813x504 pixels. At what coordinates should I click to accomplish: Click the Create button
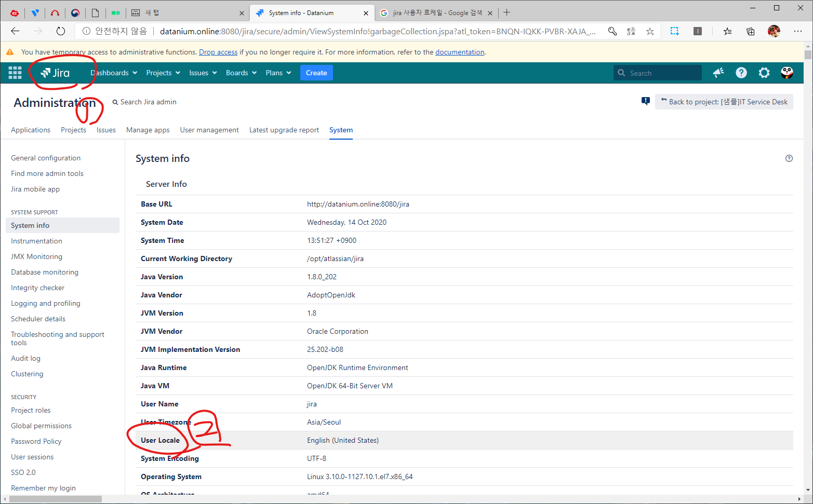[x=316, y=73]
